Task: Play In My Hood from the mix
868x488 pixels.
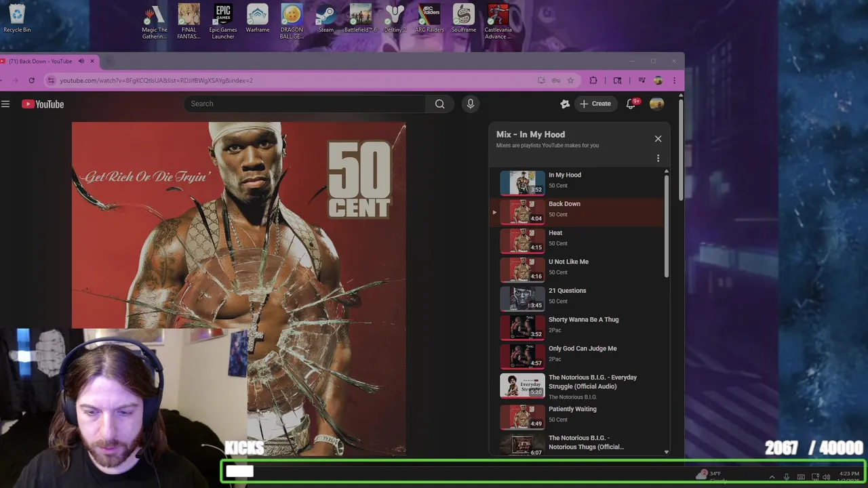Action: (x=576, y=182)
